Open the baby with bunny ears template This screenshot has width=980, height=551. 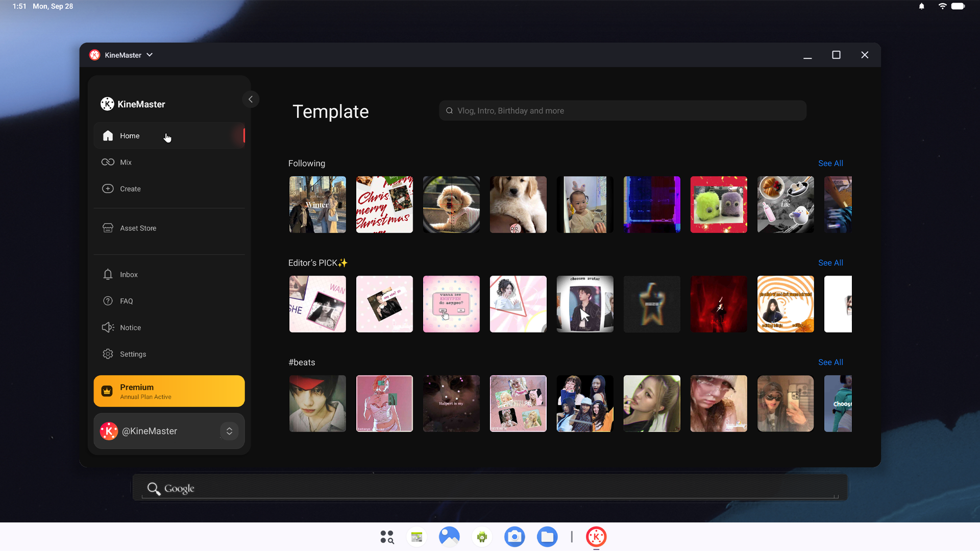click(585, 205)
